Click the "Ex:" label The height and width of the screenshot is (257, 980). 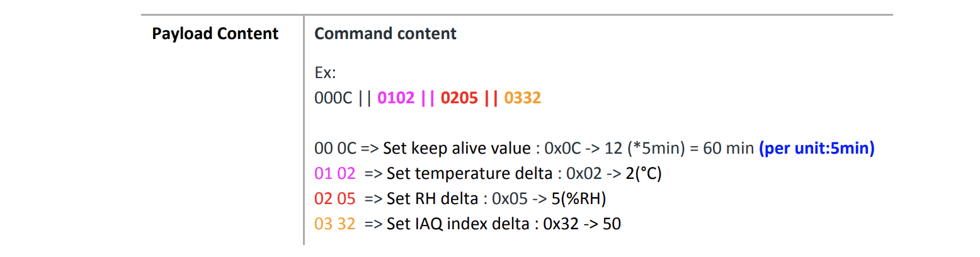[x=325, y=72]
